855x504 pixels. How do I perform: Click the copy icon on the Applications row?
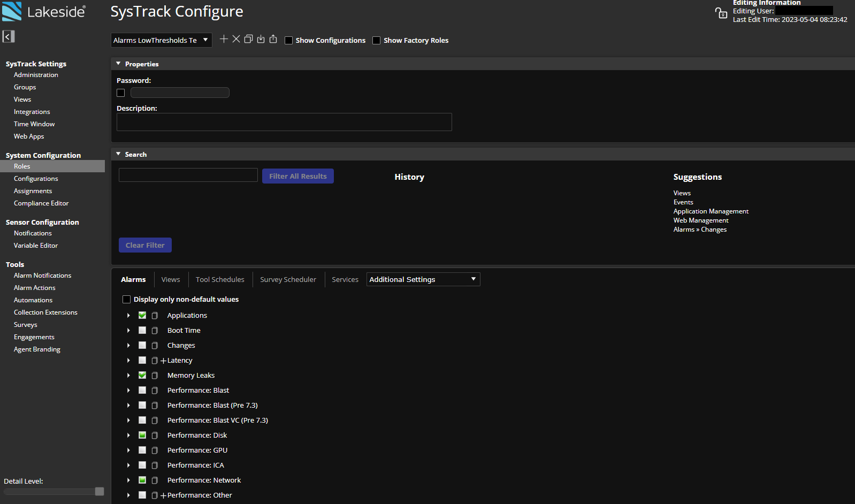click(155, 316)
